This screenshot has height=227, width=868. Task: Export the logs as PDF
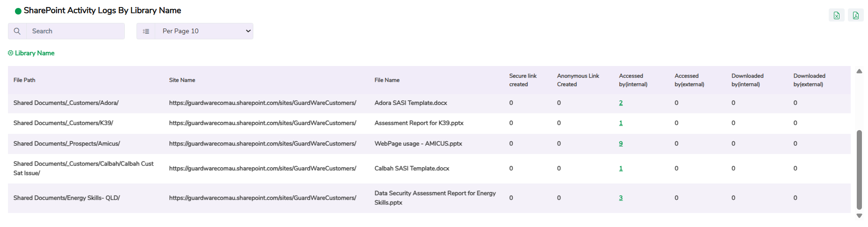point(855,15)
